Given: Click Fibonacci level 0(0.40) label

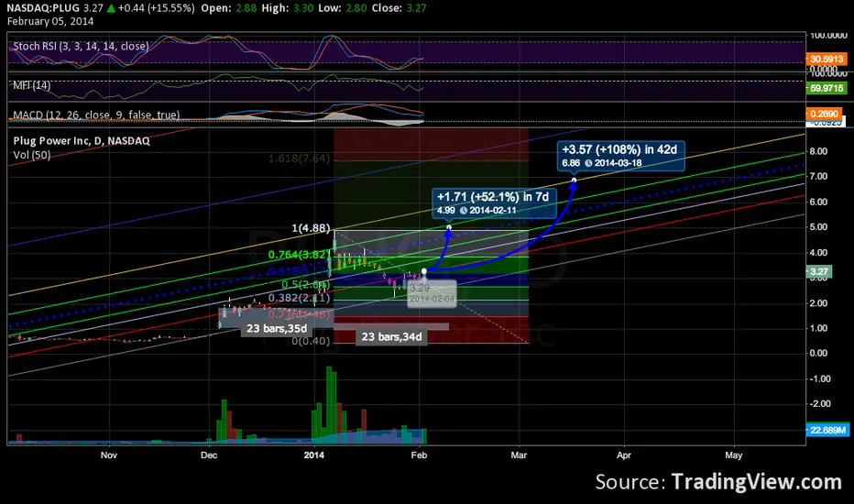Looking at the screenshot, I should (311, 341).
